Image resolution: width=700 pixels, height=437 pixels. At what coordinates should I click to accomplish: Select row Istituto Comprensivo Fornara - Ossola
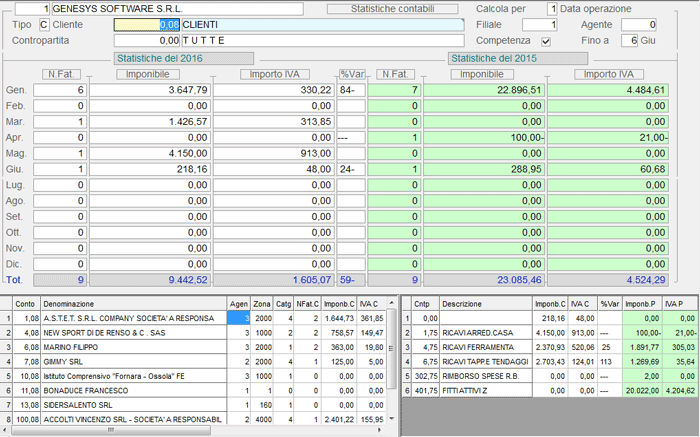coord(194,376)
